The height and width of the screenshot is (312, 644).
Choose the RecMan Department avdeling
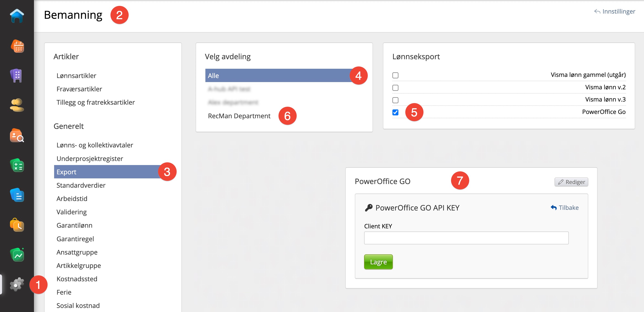click(x=239, y=116)
